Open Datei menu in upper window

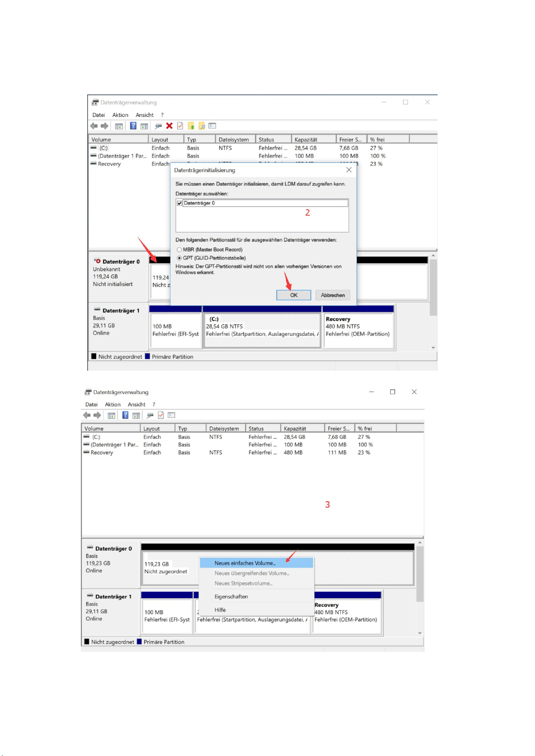pyautogui.click(x=99, y=115)
